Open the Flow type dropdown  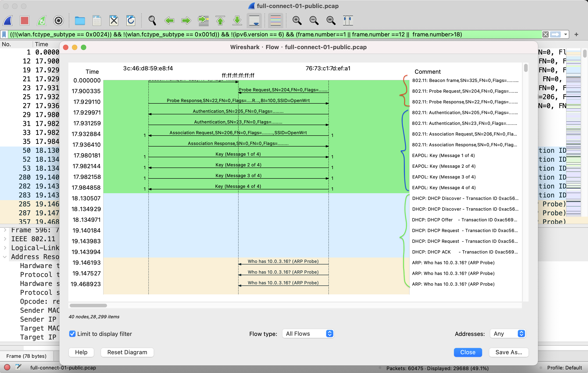(308, 334)
